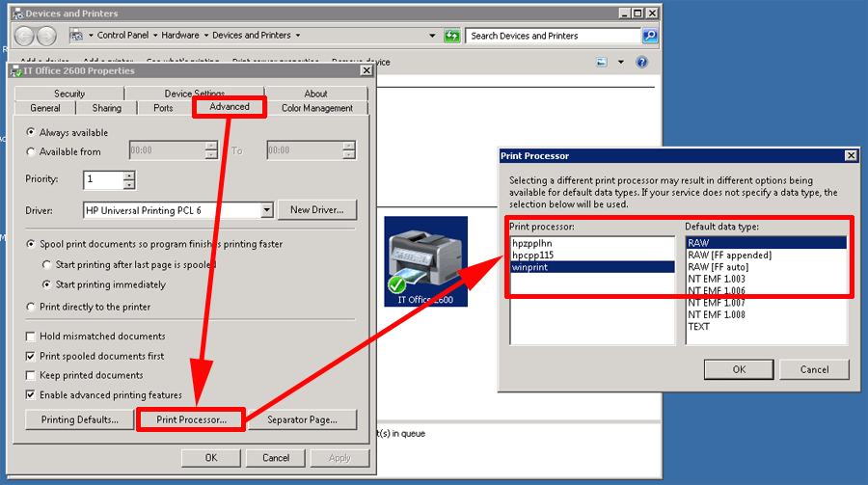Click the IT Office 2600 Properties title icon

16,70
